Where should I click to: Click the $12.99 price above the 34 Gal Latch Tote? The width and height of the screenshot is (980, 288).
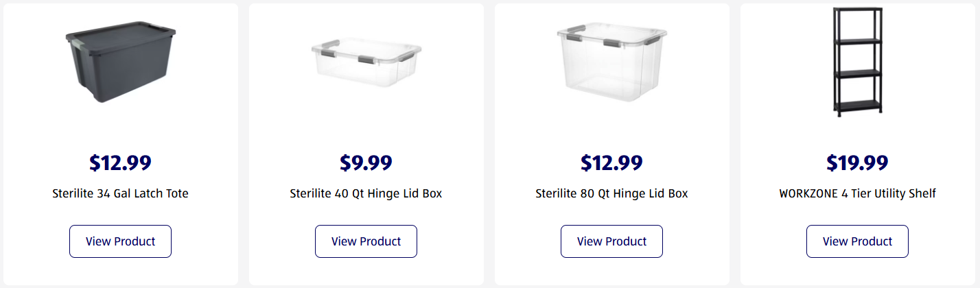(x=120, y=163)
